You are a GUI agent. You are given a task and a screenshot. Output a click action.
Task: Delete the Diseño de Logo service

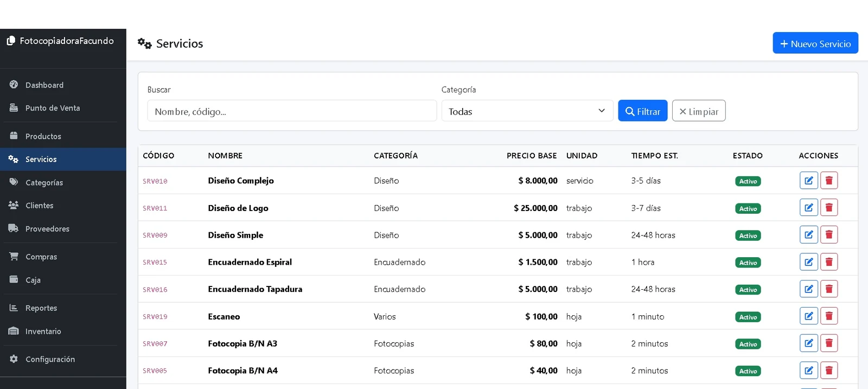[829, 208]
